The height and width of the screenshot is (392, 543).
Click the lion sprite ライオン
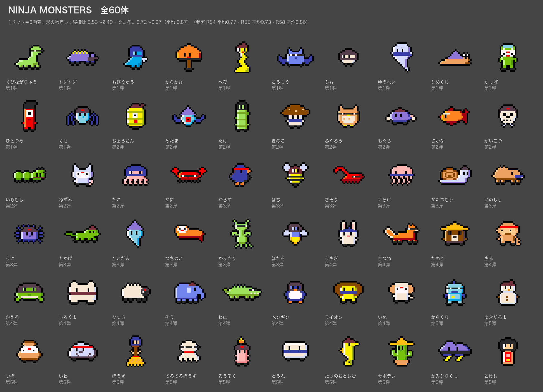click(348, 293)
